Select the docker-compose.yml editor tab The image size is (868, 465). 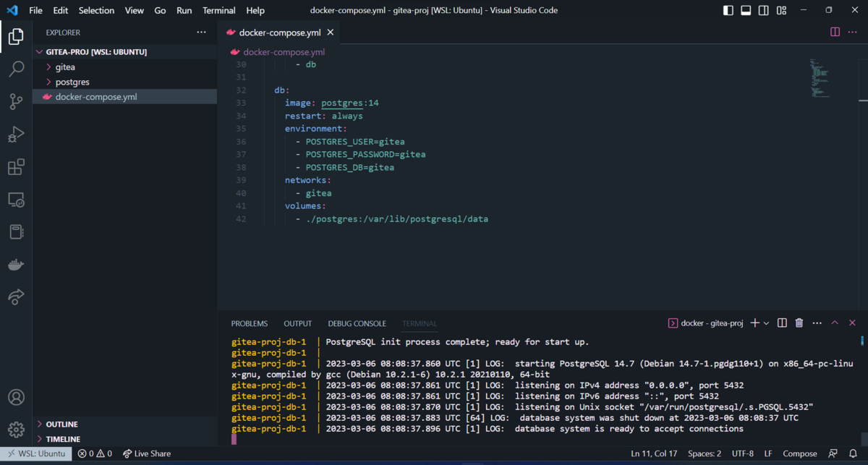coord(280,33)
